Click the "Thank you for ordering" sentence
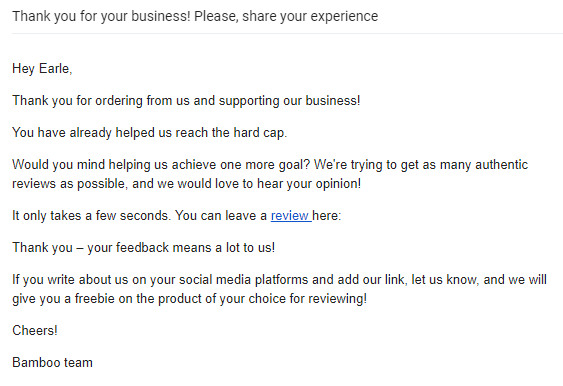The image size is (563, 386). (x=186, y=101)
